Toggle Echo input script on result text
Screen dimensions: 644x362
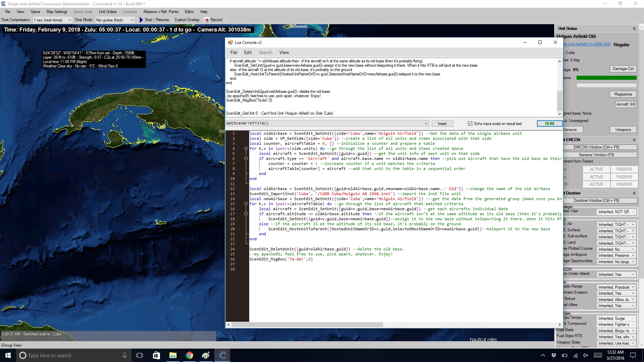pos(470,124)
